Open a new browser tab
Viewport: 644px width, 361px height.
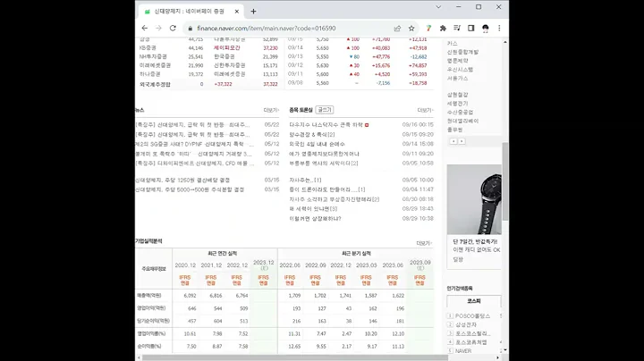[253, 12]
